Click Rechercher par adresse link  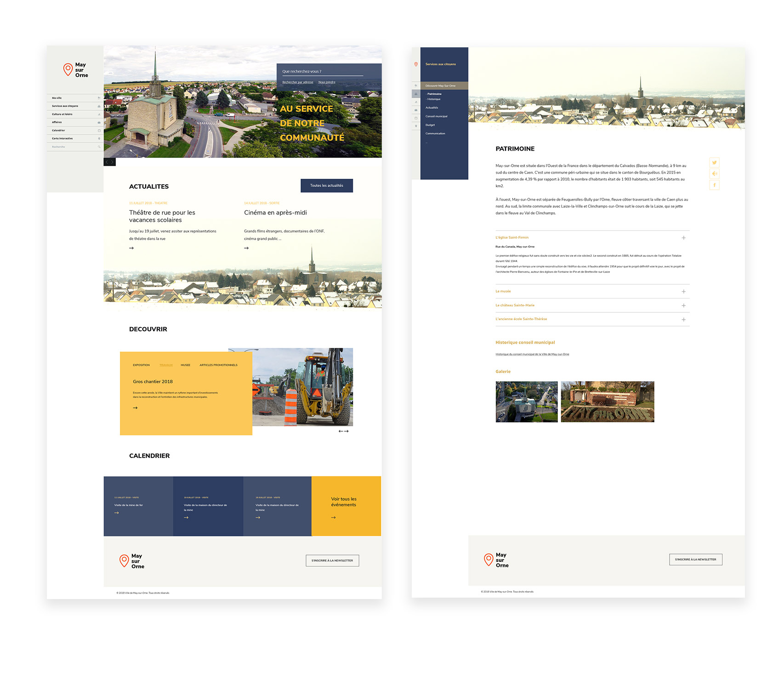pos(297,82)
